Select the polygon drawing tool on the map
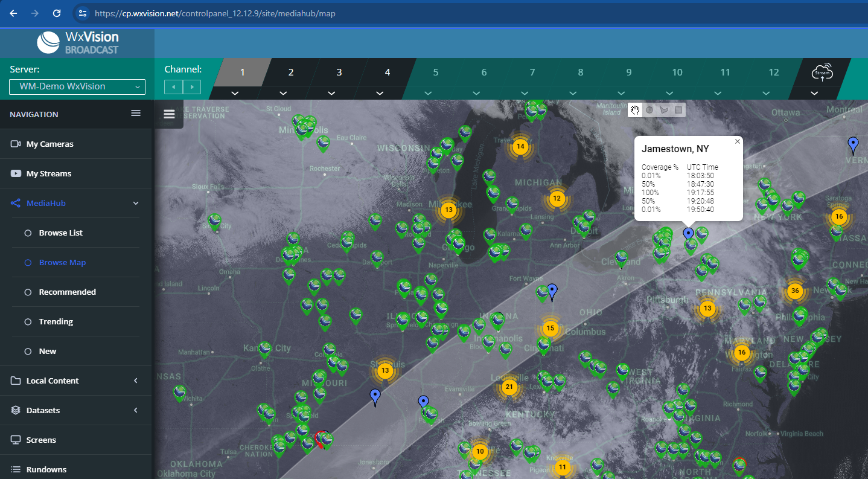Viewport: 868px width, 479px height. pos(664,110)
